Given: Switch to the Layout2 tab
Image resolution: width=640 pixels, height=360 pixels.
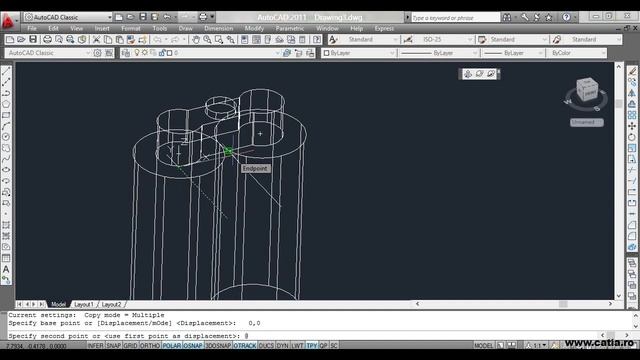Looking at the screenshot, I should point(111,304).
